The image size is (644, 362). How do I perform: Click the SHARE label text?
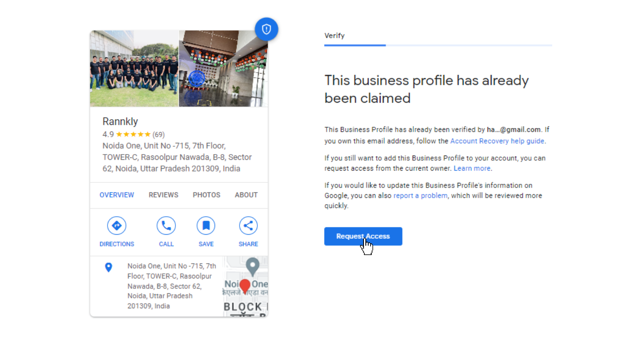click(248, 244)
